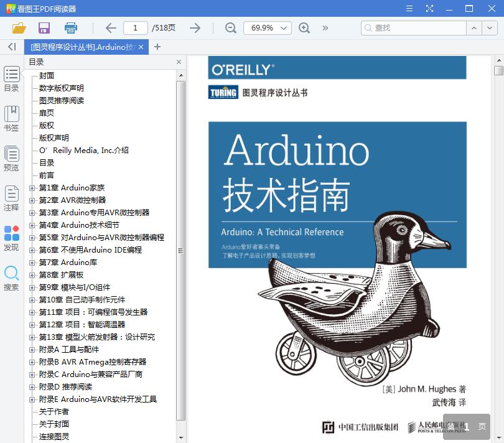Close the Arduino document tab
504x443 pixels.
(141, 47)
